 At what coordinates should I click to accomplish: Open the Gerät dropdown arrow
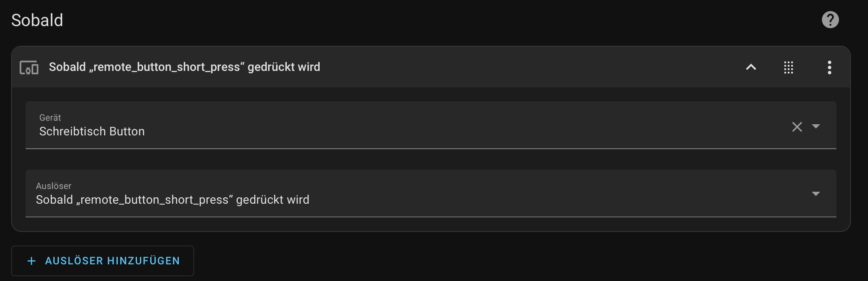point(816,126)
